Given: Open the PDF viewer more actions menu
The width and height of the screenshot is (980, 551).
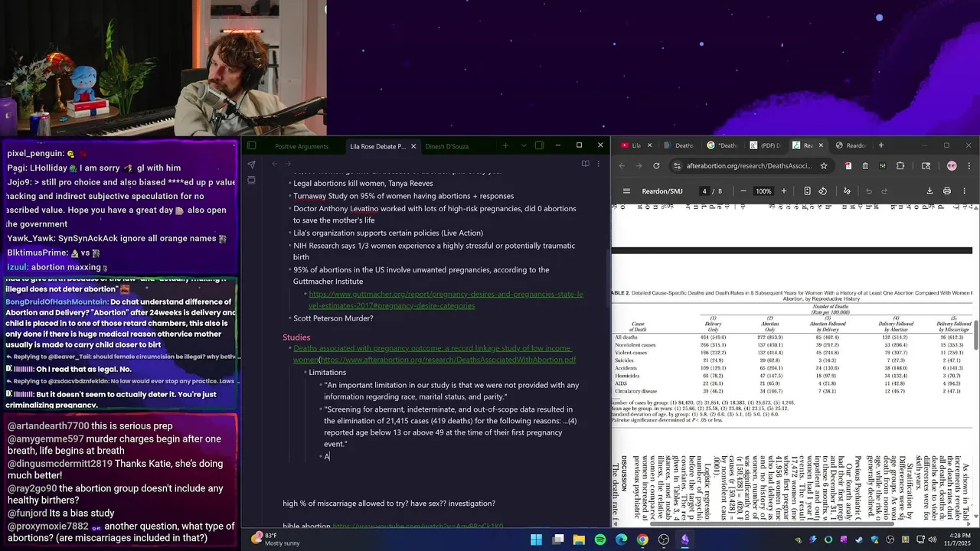Looking at the screenshot, I should point(964,191).
